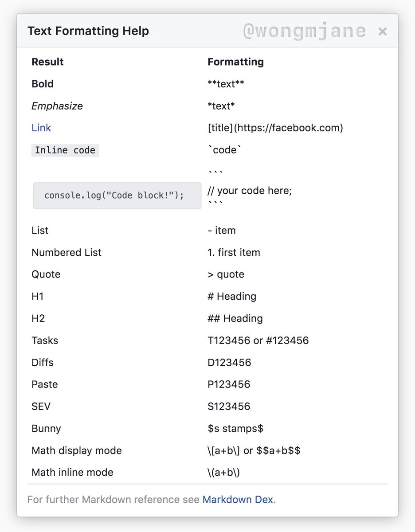Image resolution: width=415 pixels, height=532 pixels.
Task: Click the '*text*' formatting example
Action: point(221,106)
